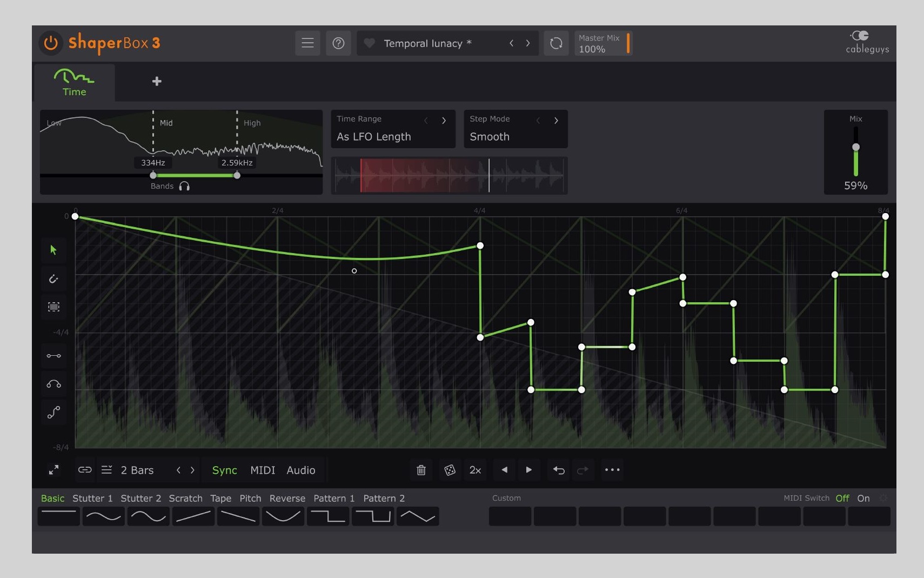The image size is (924, 578).
Task: Click the first LFO node at 0
Action: click(x=75, y=217)
